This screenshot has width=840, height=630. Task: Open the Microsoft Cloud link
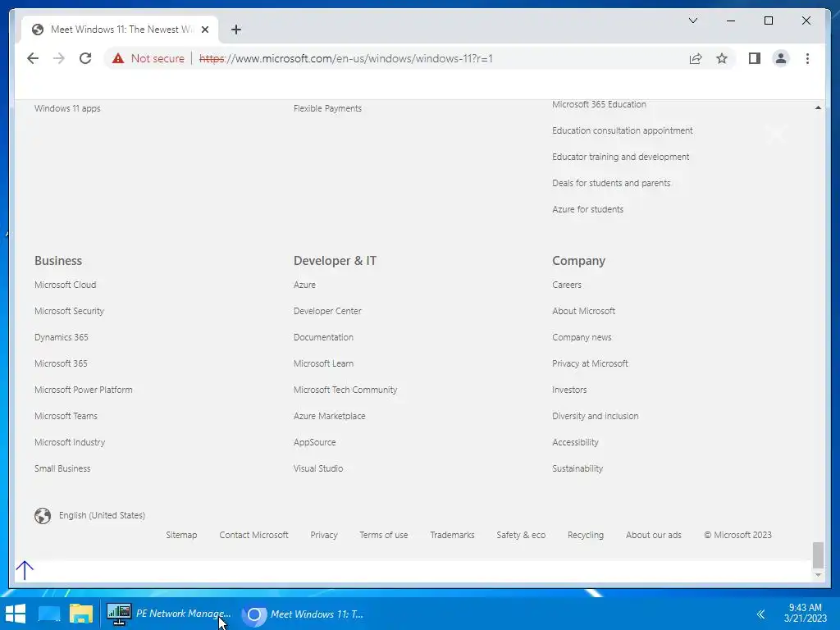66,285
